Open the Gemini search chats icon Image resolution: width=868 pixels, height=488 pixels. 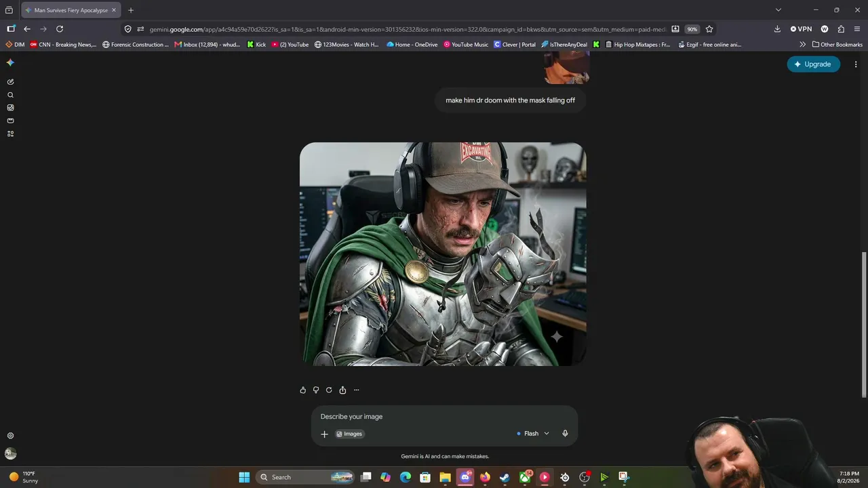click(x=10, y=95)
